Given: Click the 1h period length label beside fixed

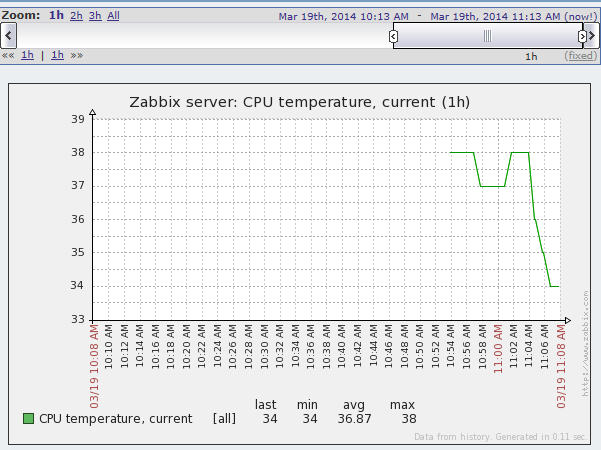Looking at the screenshot, I should 531,56.
